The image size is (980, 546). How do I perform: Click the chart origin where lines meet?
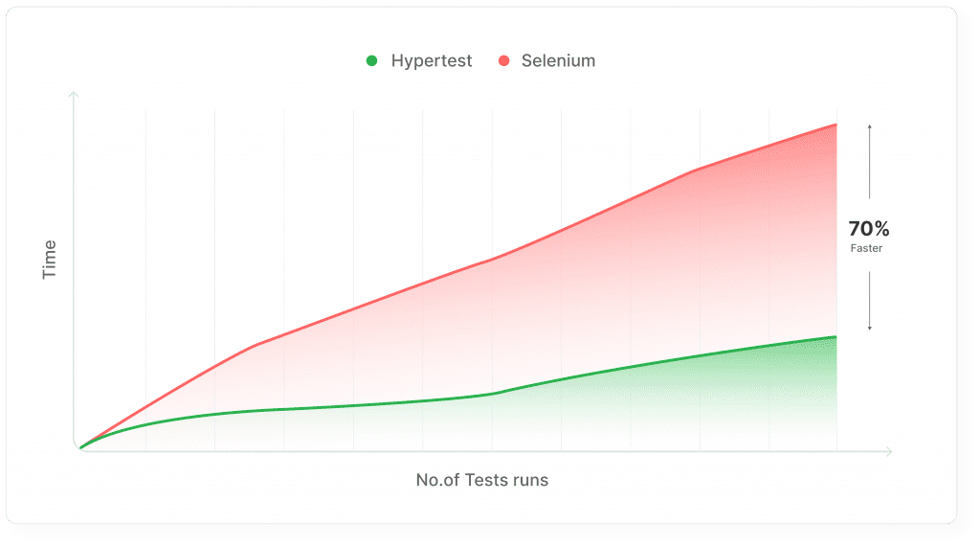point(80,447)
